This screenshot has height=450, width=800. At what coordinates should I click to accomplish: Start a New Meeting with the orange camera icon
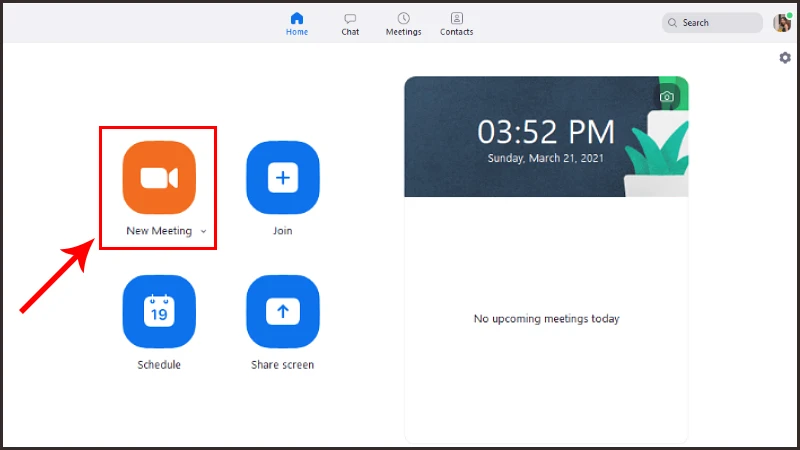click(x=159, y=178)
